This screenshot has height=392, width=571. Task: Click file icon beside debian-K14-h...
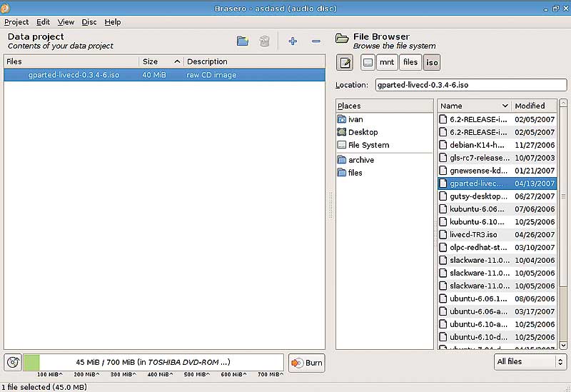443,145
